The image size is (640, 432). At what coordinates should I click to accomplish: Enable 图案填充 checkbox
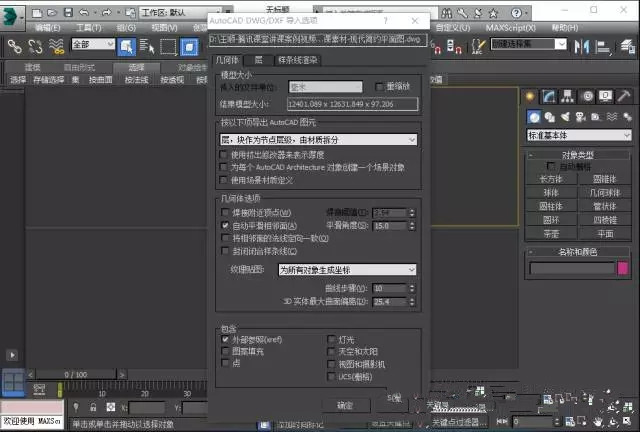(x=225, y=351)
